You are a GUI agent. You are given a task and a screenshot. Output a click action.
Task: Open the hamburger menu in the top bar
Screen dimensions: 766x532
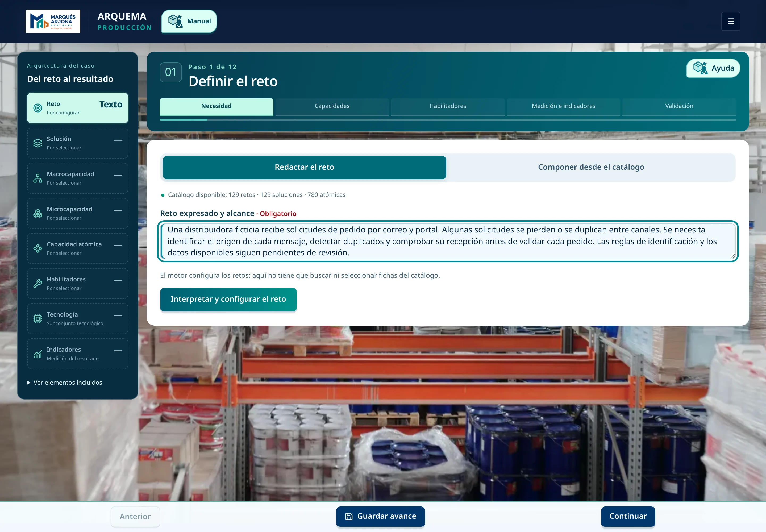[730, 21]
